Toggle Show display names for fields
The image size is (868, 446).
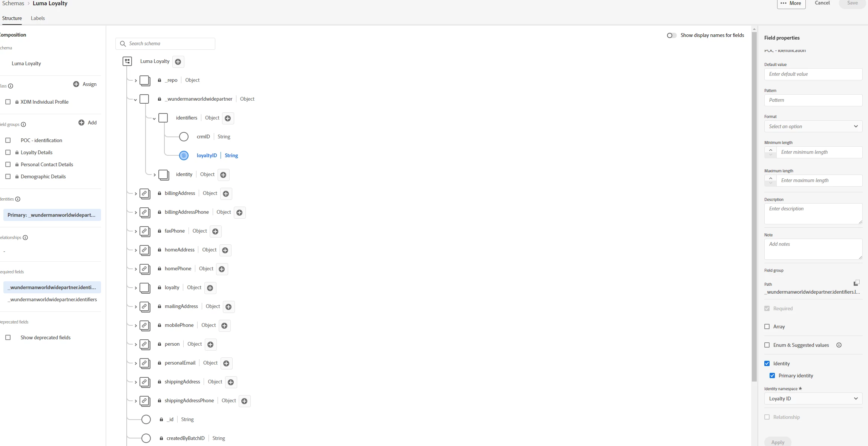(672, 35)
